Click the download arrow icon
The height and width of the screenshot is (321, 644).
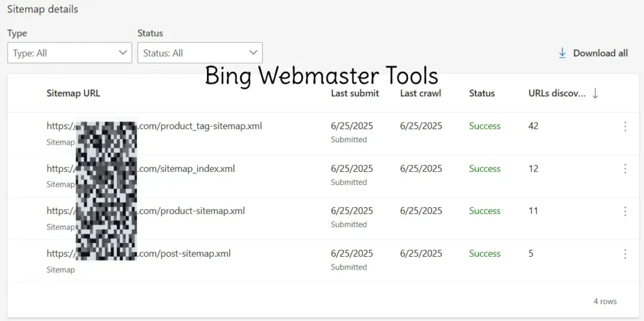562,53
